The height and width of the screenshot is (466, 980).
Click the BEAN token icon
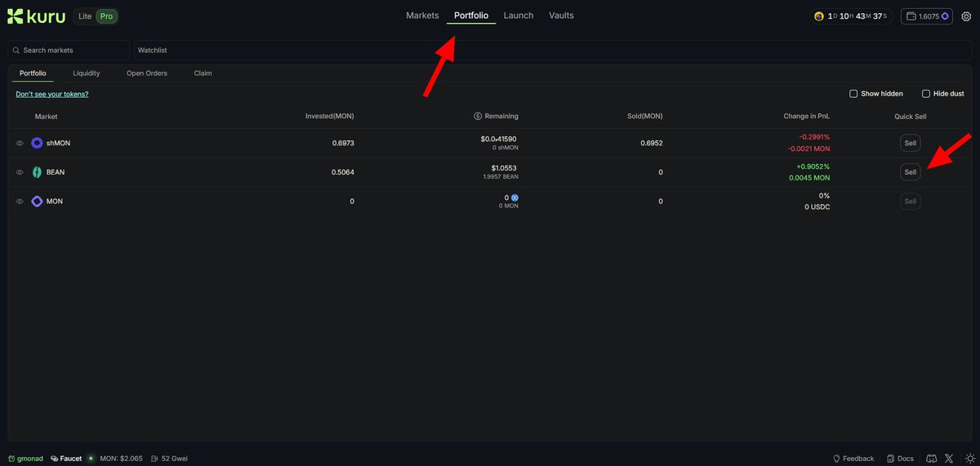37,172
